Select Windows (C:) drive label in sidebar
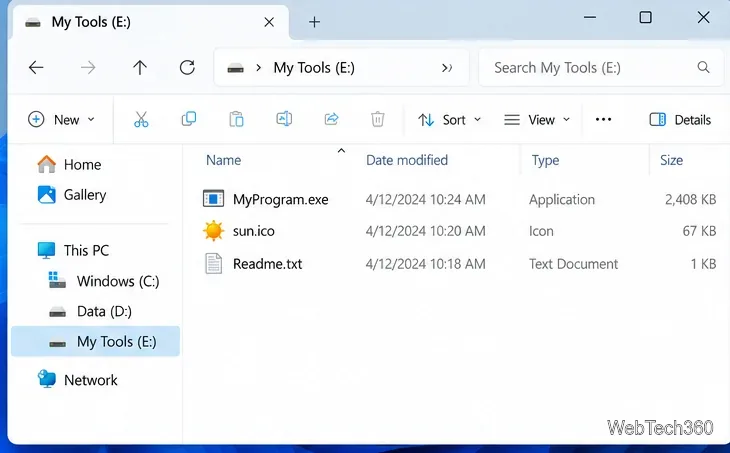This screenshot has height=453, width=730. [x=118, y=281]
